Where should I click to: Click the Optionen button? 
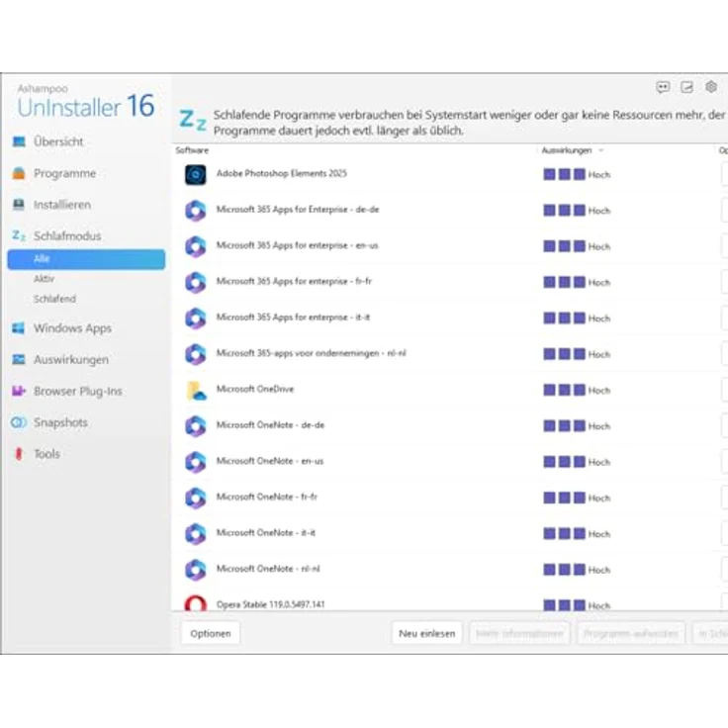point(211,633)
